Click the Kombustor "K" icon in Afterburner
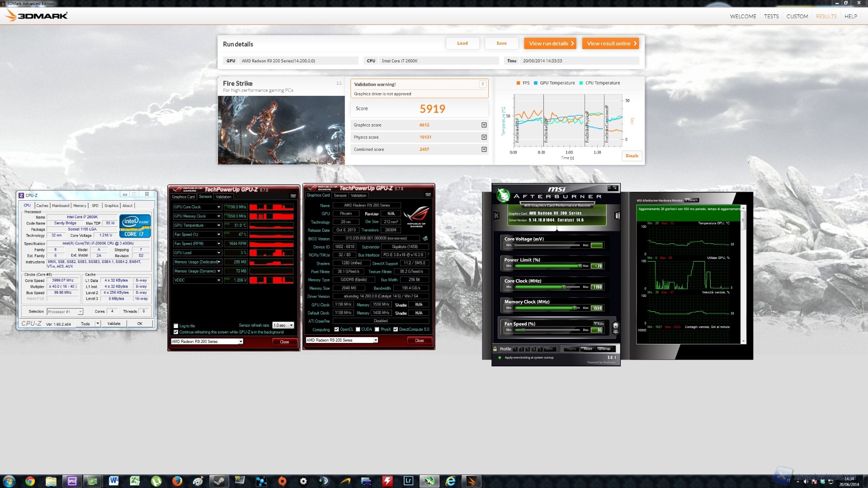 [496, 216]
